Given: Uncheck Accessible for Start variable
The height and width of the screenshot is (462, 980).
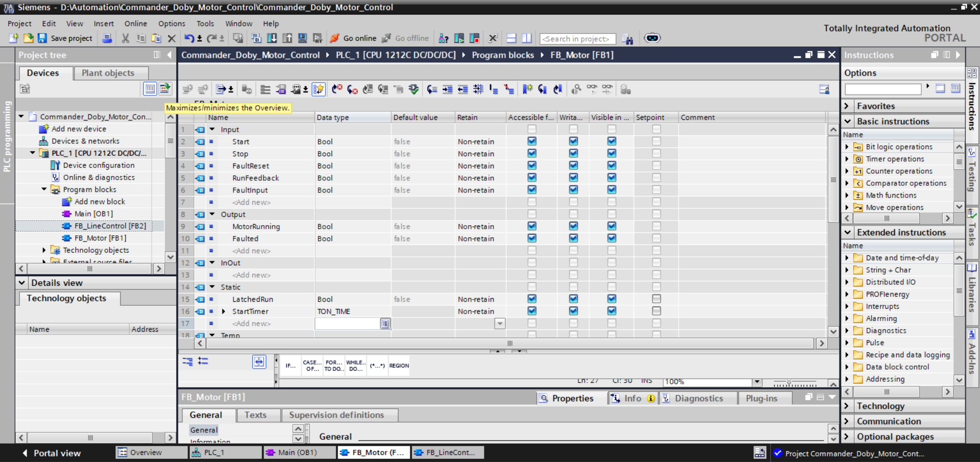Looking at the screenshot, I should (x=532, y=141).
